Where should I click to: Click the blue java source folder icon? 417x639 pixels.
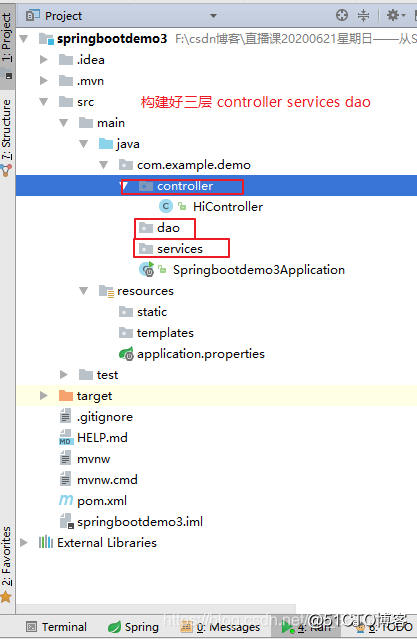click(106, 144)
